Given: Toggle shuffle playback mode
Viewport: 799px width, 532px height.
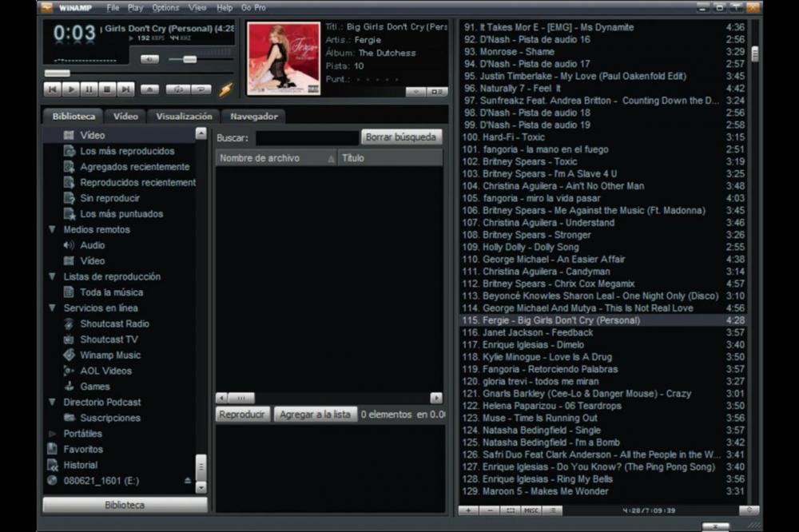Looking at the screenshot, I should (177, 89).
